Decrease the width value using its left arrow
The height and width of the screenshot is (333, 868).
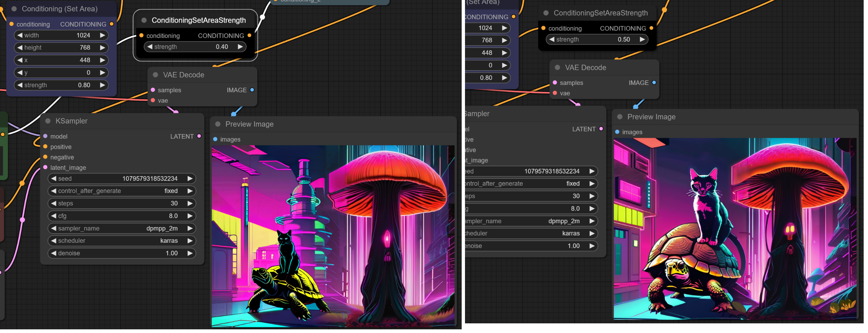click(20, 35)
